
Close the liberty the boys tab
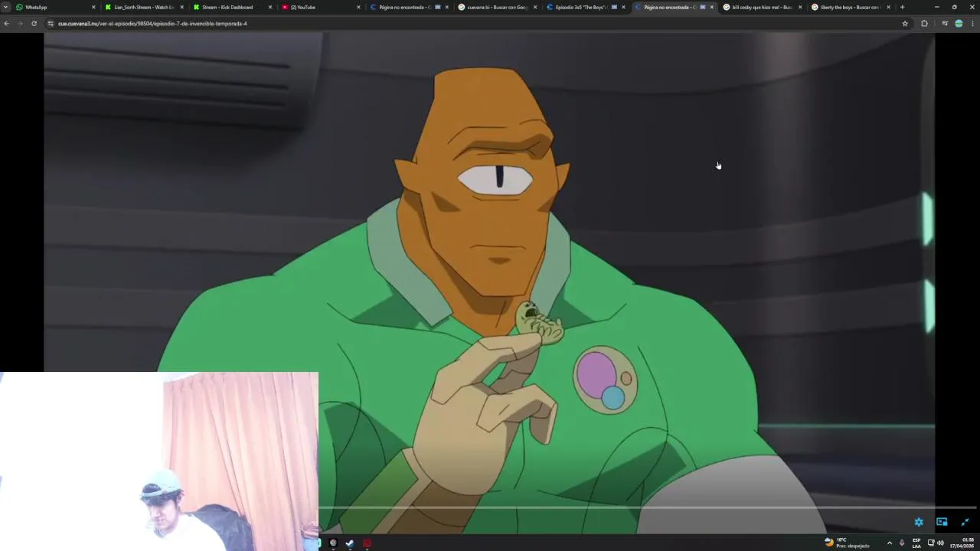[x=888, y=7]
